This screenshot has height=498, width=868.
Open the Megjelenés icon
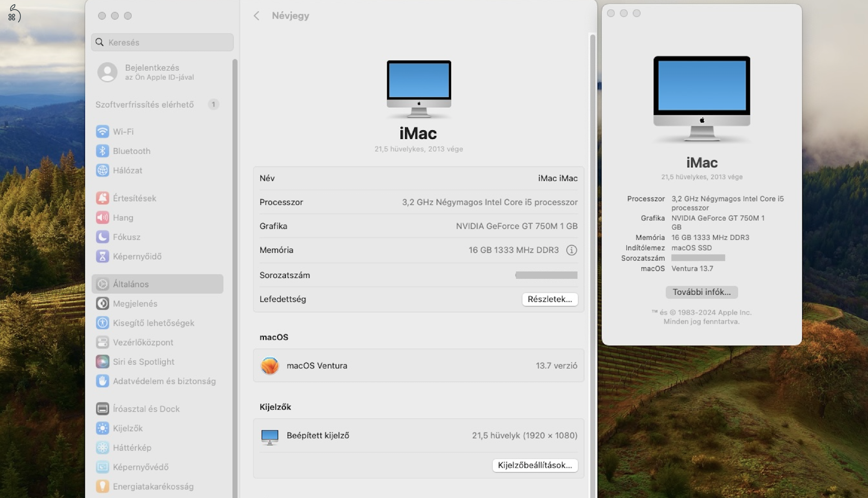102,303
